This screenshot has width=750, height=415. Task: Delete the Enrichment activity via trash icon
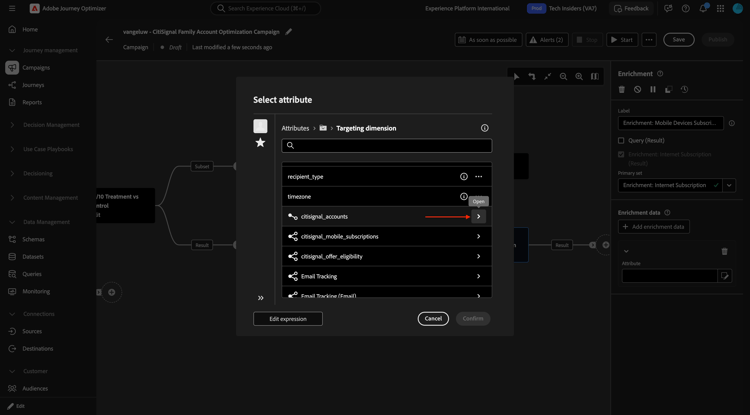tap(622, 89)
